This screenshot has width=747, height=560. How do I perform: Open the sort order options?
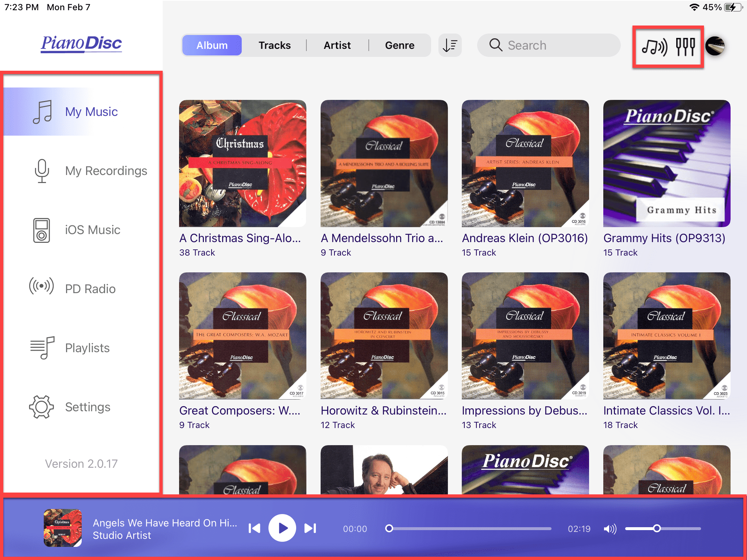(450, 46)
